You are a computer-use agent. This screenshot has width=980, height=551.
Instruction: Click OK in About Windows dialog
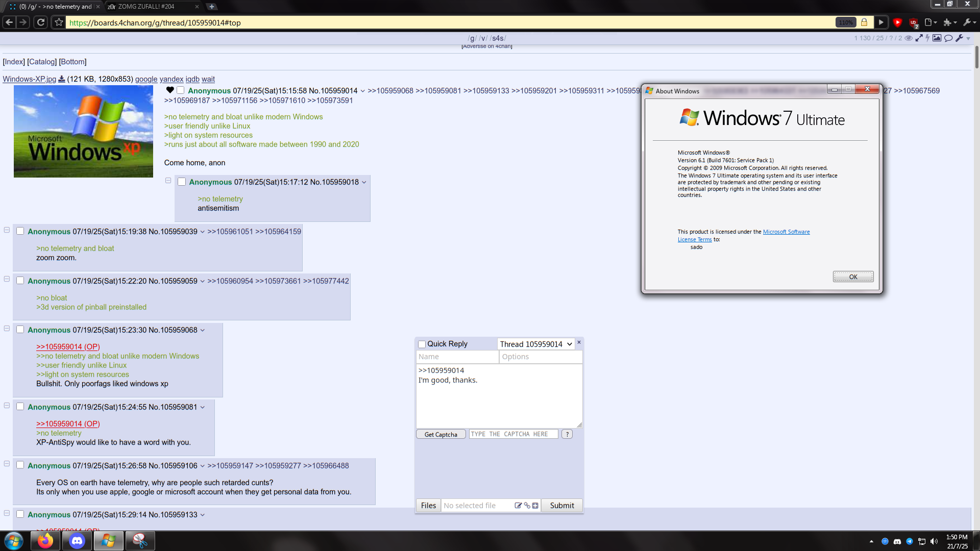853,277
